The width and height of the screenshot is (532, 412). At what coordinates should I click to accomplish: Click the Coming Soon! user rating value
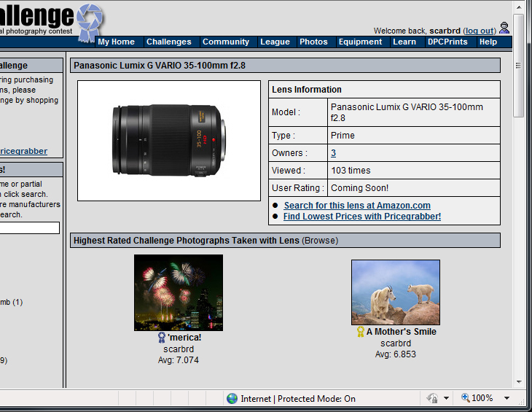click(359, 188)
